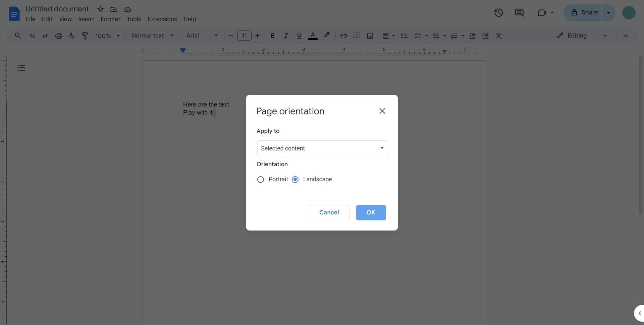Click the undo icon
Screen dimensions: 644x325
[x=32, y=36]
